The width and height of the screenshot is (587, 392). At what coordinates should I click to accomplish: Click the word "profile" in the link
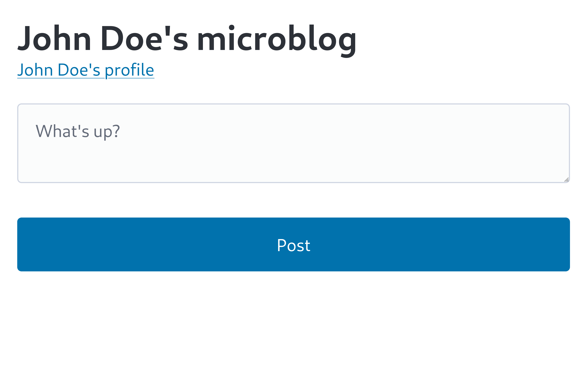[129, 70]
